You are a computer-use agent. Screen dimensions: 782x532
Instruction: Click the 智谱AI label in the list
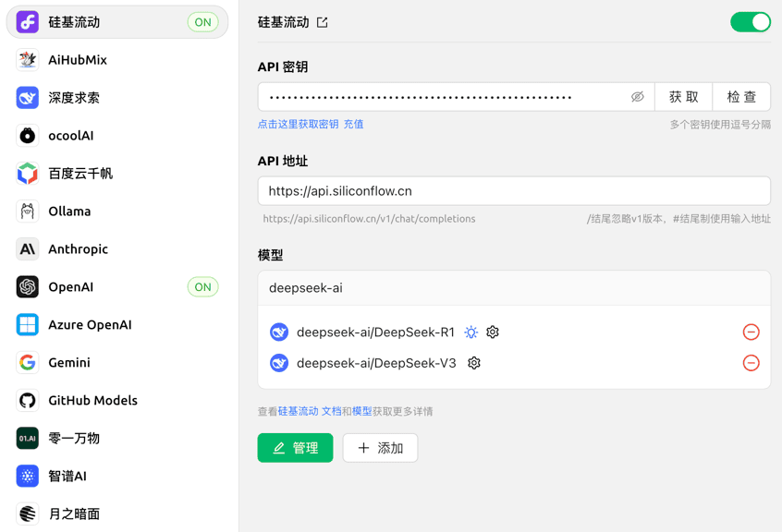[67, 477]
